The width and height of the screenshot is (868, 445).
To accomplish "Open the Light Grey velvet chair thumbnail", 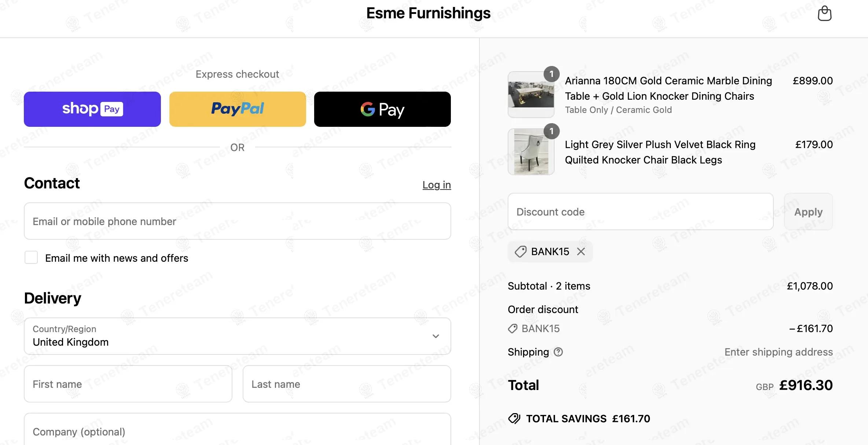I will 531,152.
